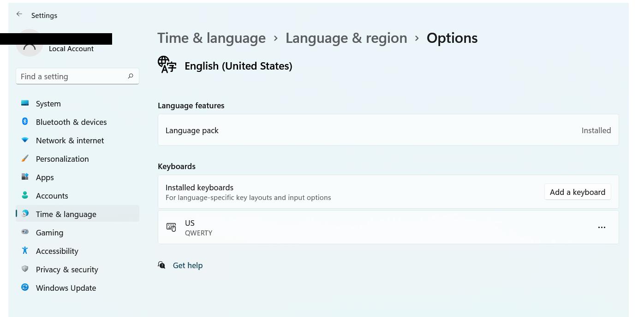This screenshot has height=317, width=644.
Task: Click the Language pack row label
Action: point(192,130)
